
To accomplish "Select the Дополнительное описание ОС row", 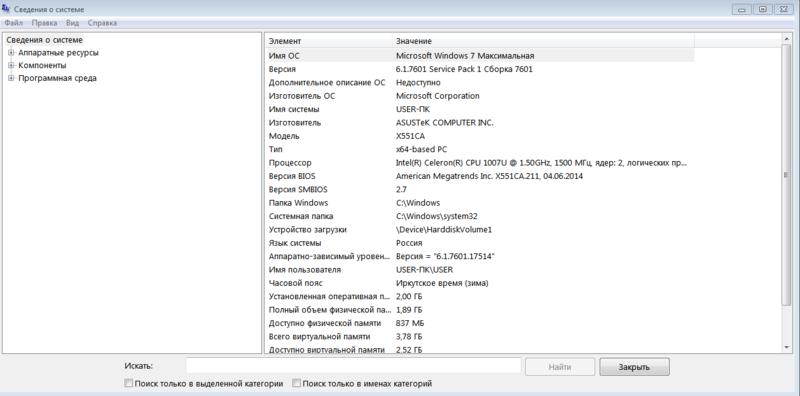I will 480,82.
